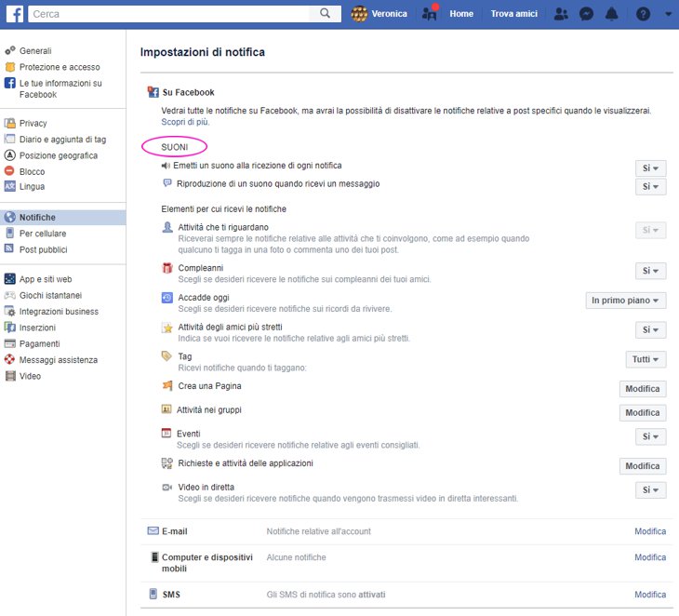This screenshot has width=679, height=616.
Task: Click 'Gli SMS di notifica sono attivati' text
Action: coord(326,595)
